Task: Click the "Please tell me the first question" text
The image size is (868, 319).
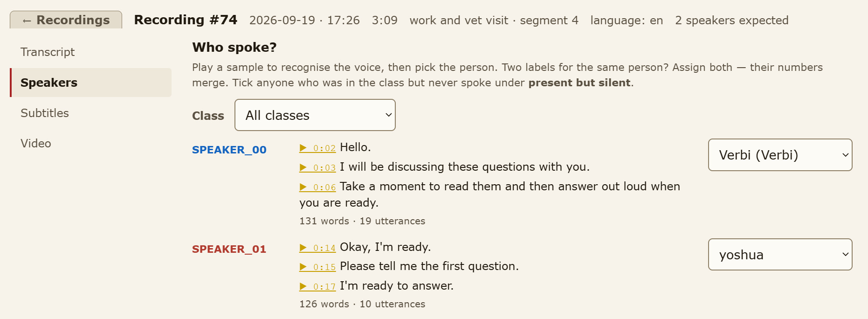Action: click(x=429, y=266)
